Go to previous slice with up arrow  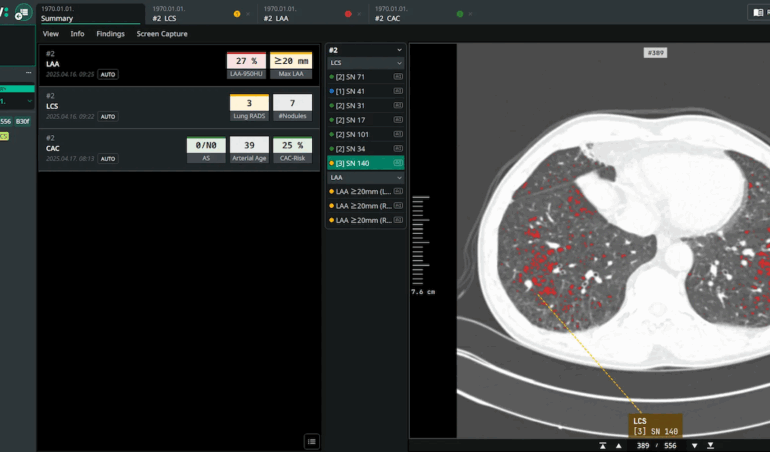[x=621, y=445]
